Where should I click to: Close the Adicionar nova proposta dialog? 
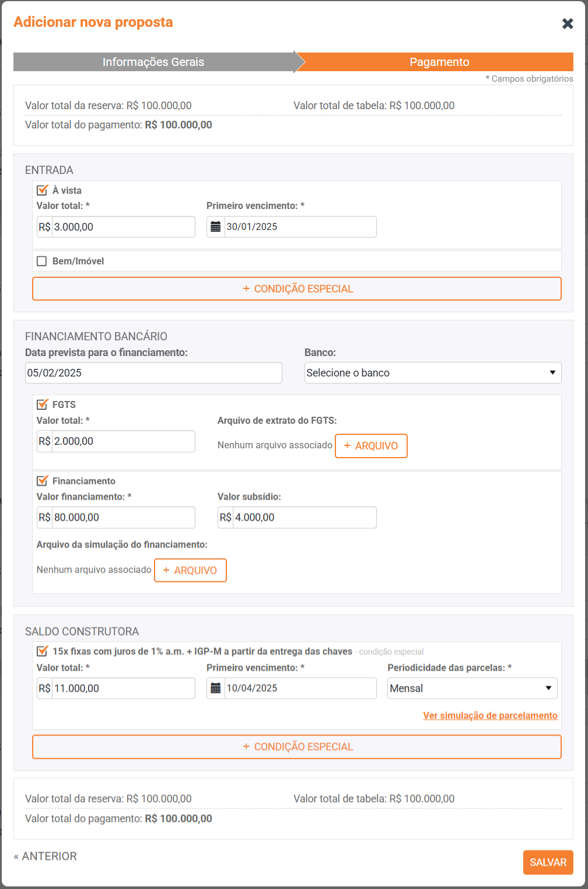click(x=567, y=24)
